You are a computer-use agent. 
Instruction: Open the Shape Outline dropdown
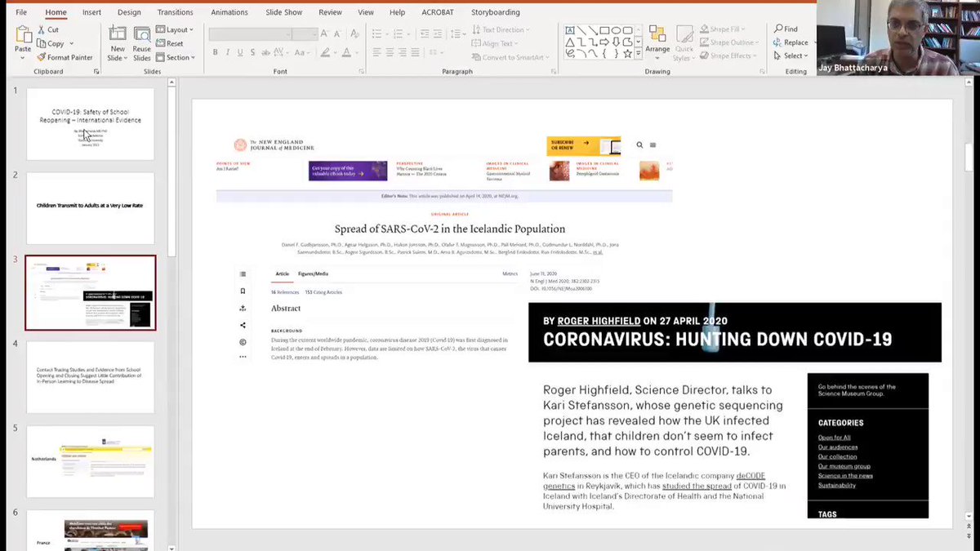[x=728, y=42]
